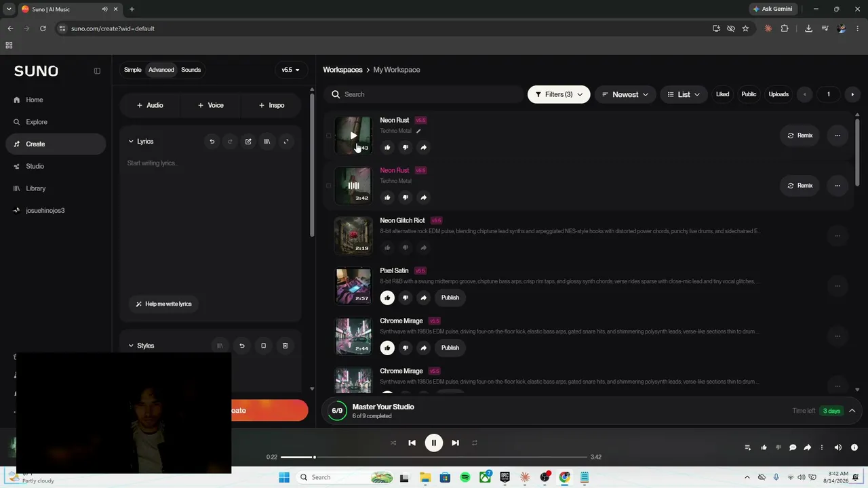Bookmark this page in Chrome
This screenshot has width=868, height=488.
[x=745, y=28]
